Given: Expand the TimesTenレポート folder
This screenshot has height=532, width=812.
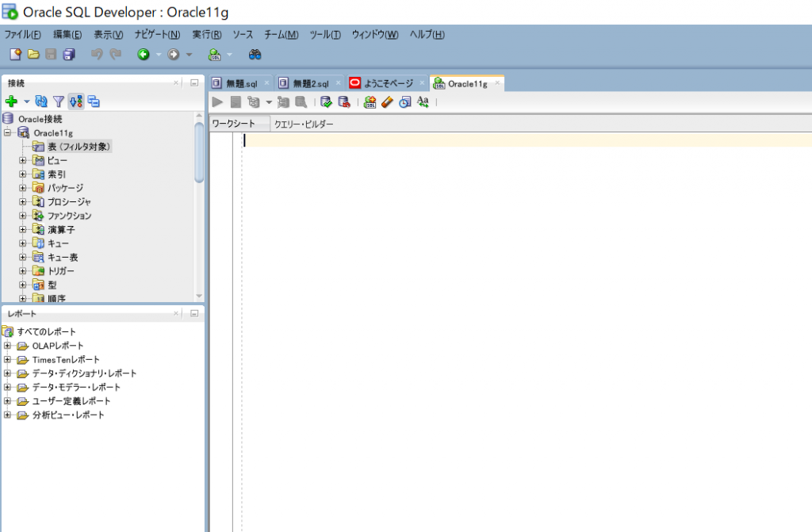Looking at the screenshot, I should click(7, 359).
